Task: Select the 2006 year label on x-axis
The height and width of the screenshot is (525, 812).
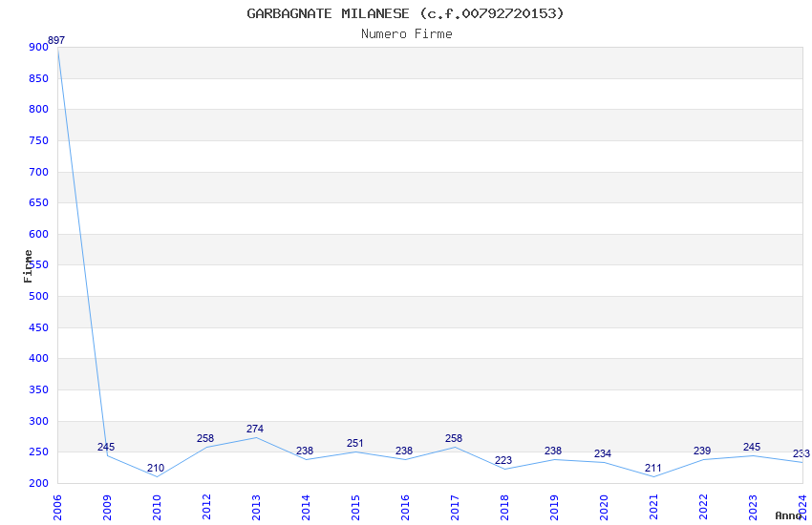Action: 57,508
